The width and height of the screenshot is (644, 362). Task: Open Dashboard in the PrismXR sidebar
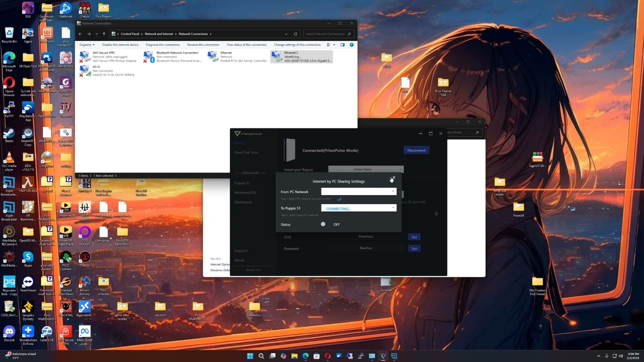(243, 202)
